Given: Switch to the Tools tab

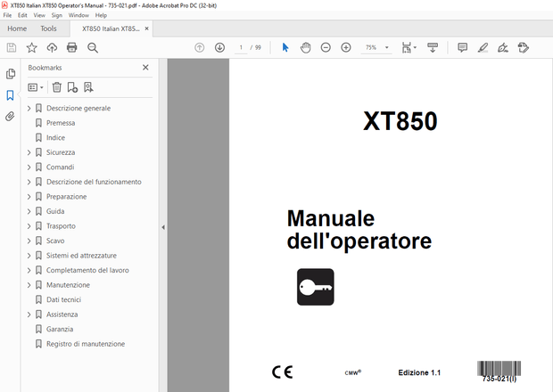Looking at the screenshot, I should click(x=48, y=29).
